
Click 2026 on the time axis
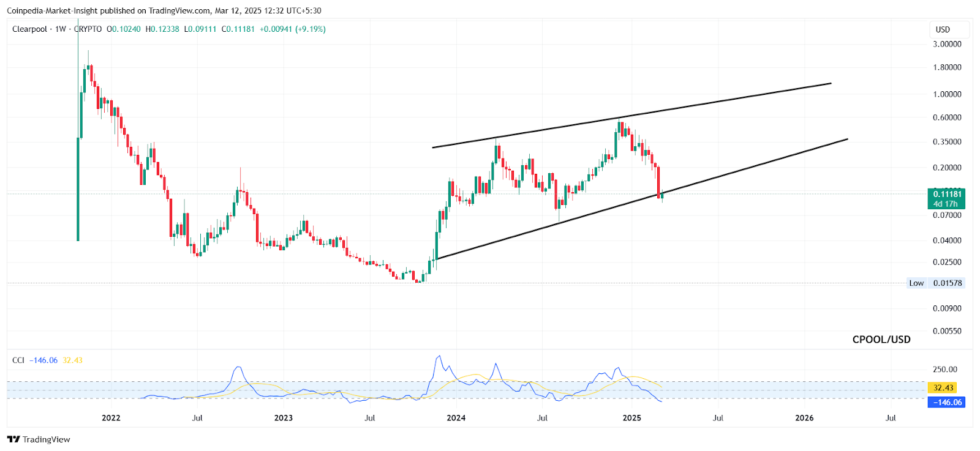(804, 418)
